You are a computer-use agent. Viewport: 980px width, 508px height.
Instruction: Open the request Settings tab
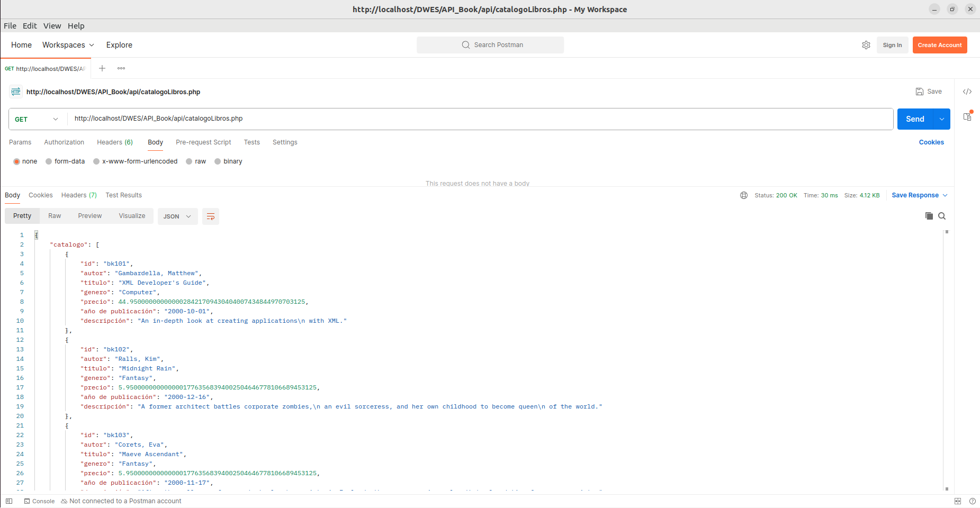(x=285, y=142)
